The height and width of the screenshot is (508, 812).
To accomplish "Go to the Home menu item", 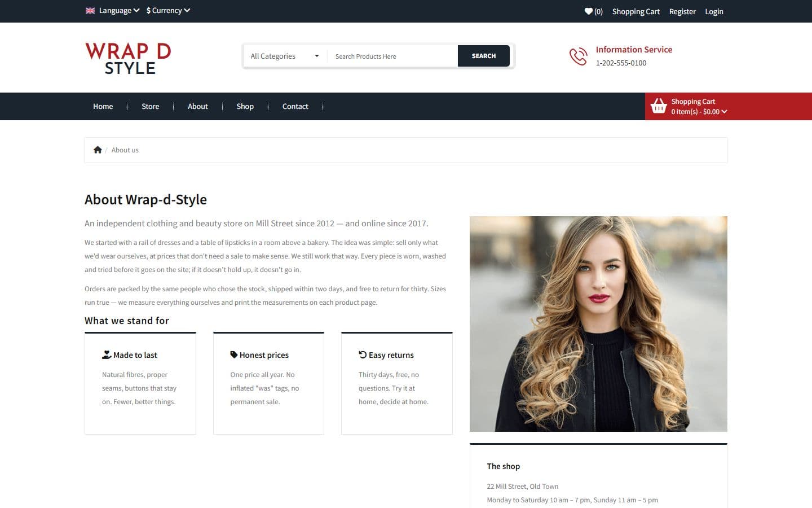I will pyautogui.click(x=103, y=106).
